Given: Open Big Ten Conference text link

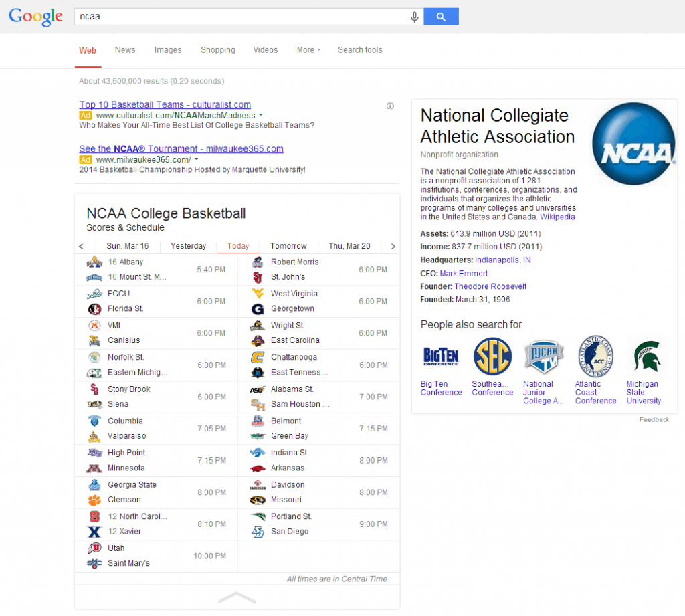Looking at the screenshot, I should click(x=441, y=388).
